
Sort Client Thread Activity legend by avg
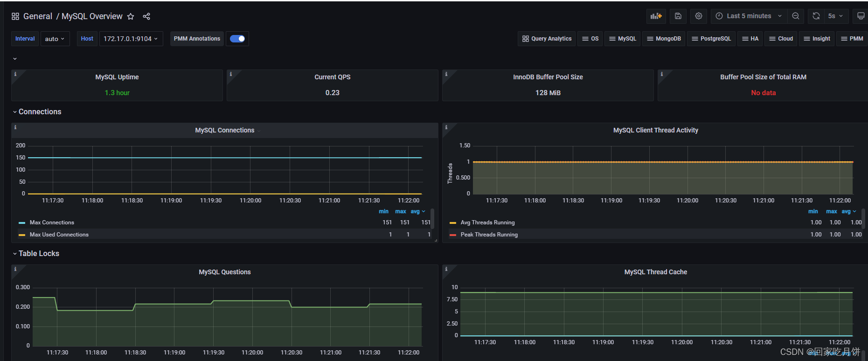[848, 211]
